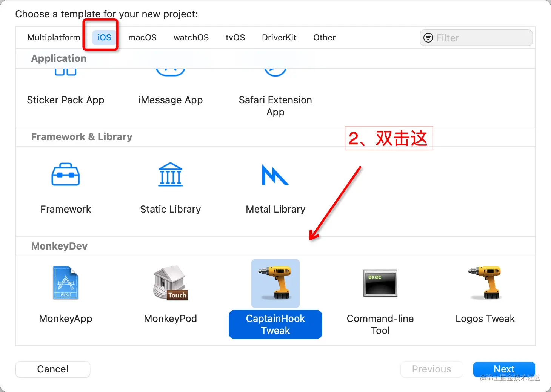Focus the Filter text field
Viewport: 551px width, 392px height.
[476, 38]
